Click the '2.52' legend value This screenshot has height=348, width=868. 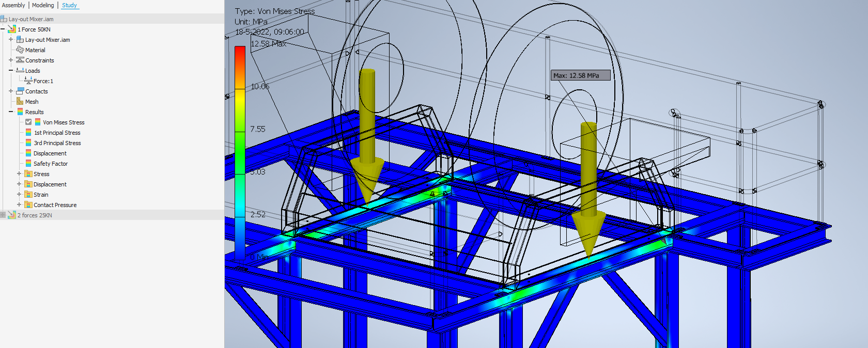258,214
